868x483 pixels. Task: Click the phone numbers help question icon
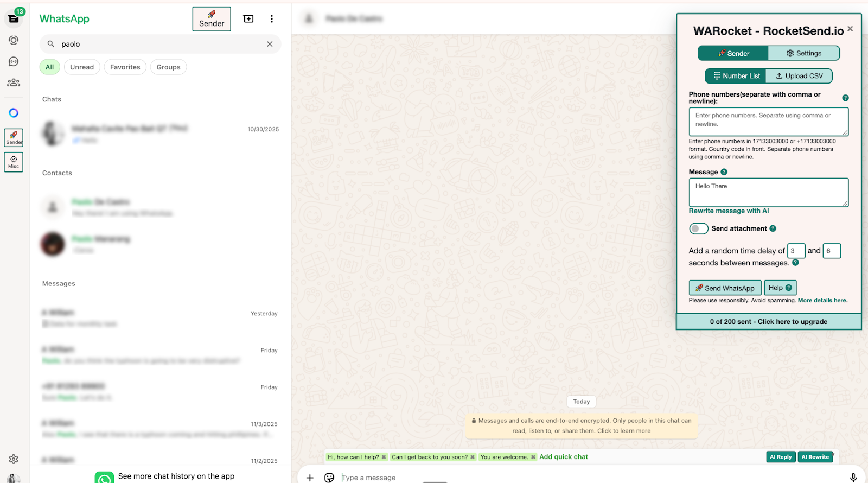845,98
